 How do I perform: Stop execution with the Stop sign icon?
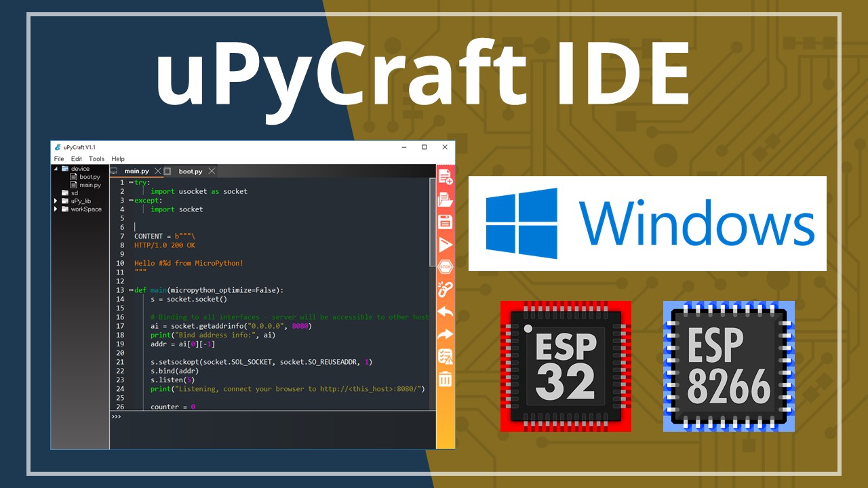444,266
